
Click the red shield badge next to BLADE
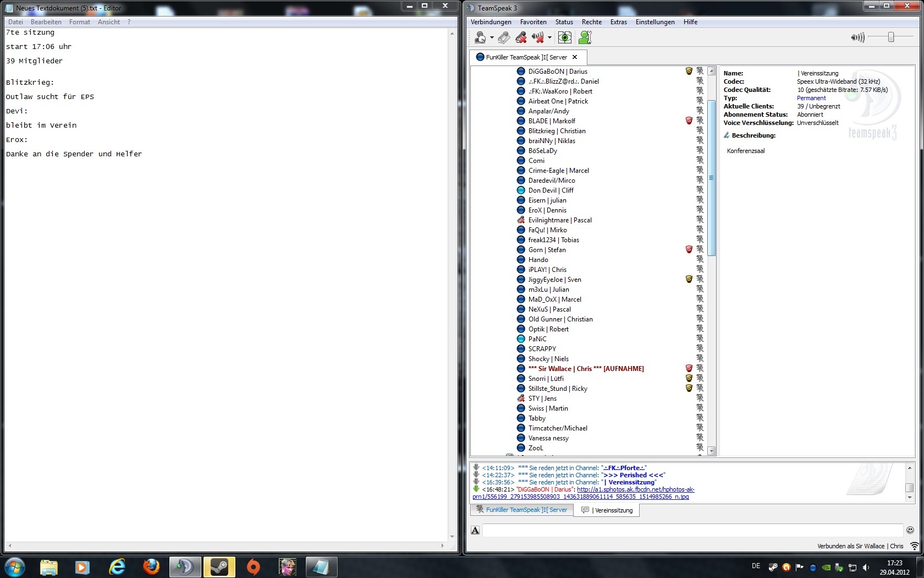[689, 121]
